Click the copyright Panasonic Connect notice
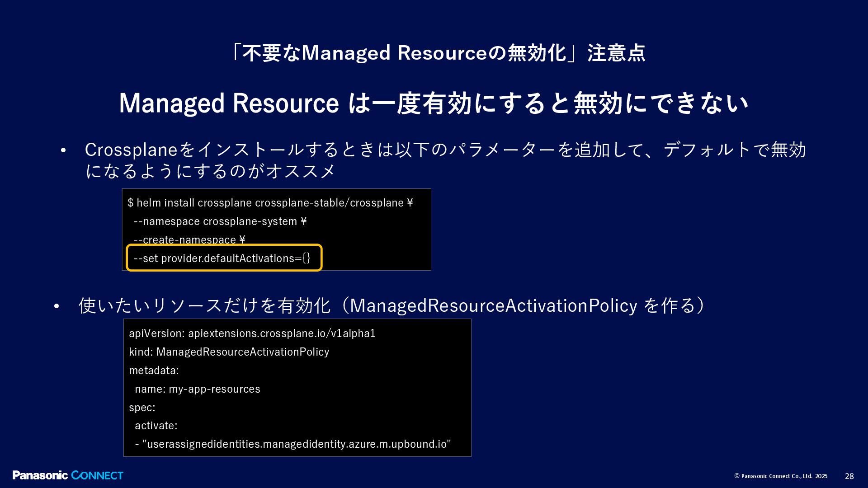 coord(781,476)
